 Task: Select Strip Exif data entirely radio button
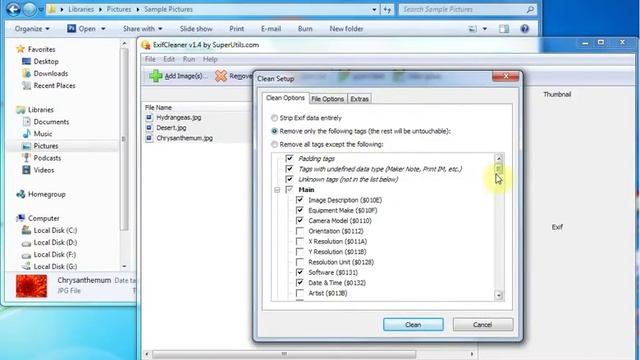(x=274, y=118)
